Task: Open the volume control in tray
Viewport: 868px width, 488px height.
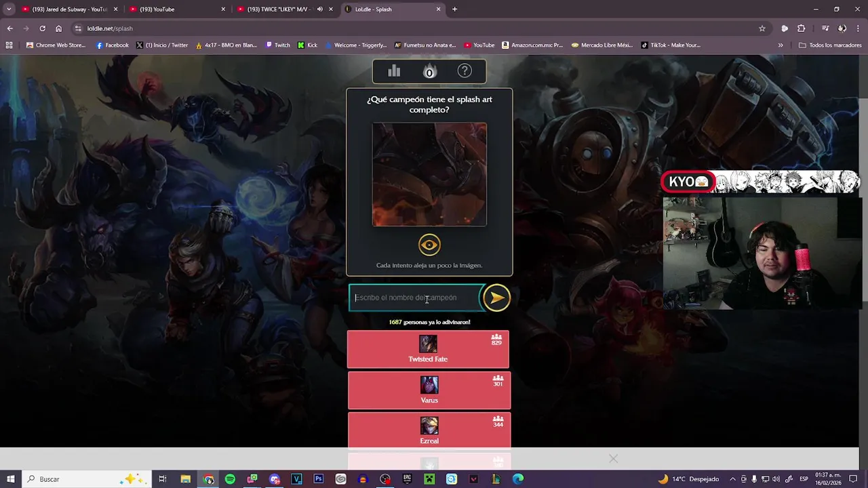Action: click(776, 479)
